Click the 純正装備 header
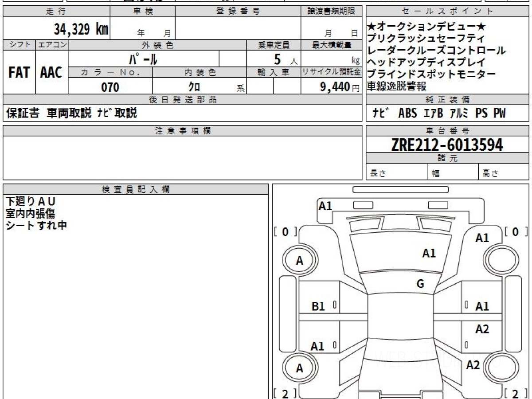This screenshot has height=399, width=532. [447, 100]
